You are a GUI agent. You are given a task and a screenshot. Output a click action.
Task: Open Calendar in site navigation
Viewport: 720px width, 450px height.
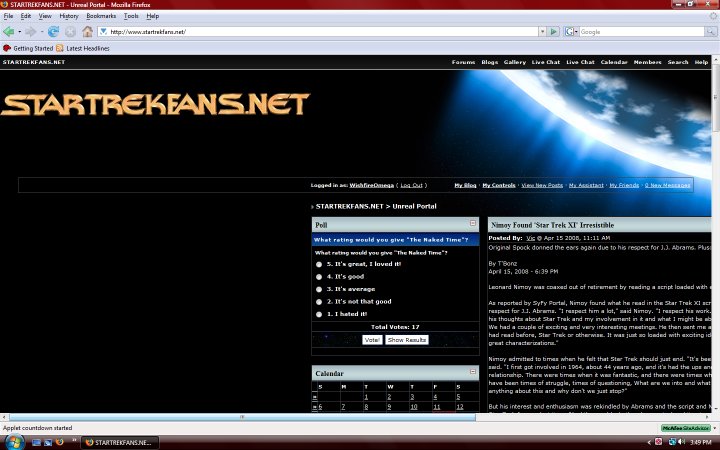(x=614, y=62)
